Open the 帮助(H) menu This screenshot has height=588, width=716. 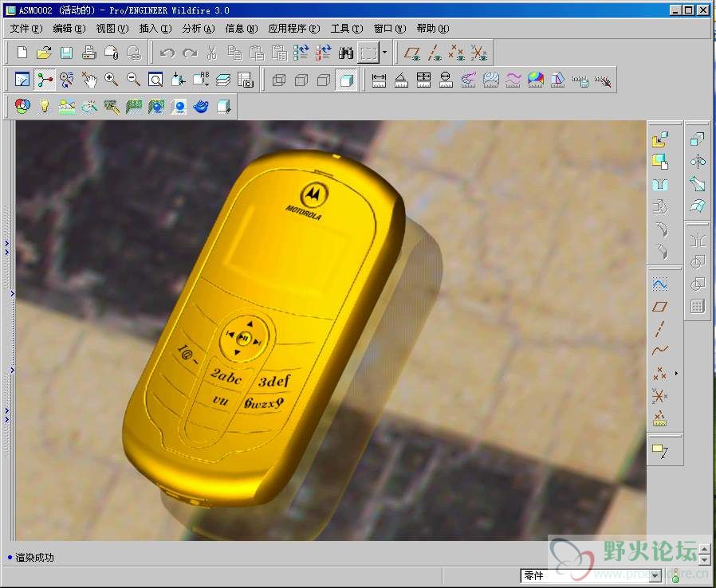(x=433, y=29)
